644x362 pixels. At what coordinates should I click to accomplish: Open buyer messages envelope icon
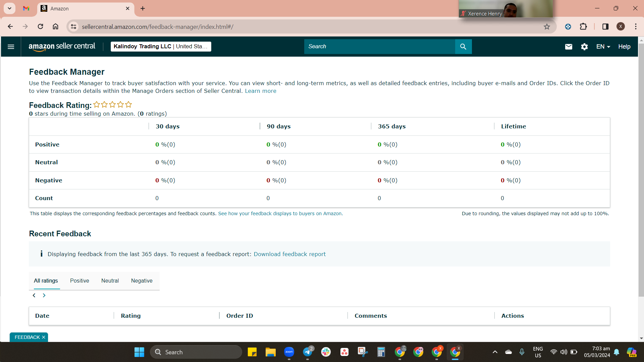click(x=569, y=47)
